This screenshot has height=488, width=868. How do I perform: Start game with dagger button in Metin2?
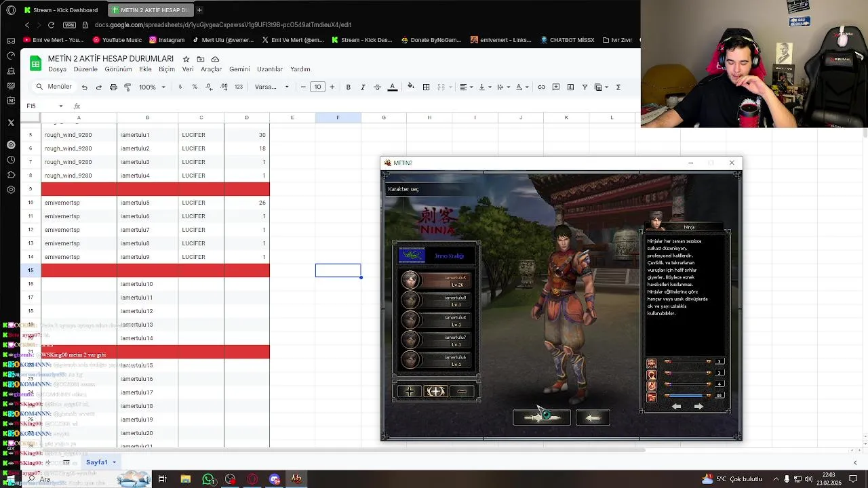tap(541, 418)
